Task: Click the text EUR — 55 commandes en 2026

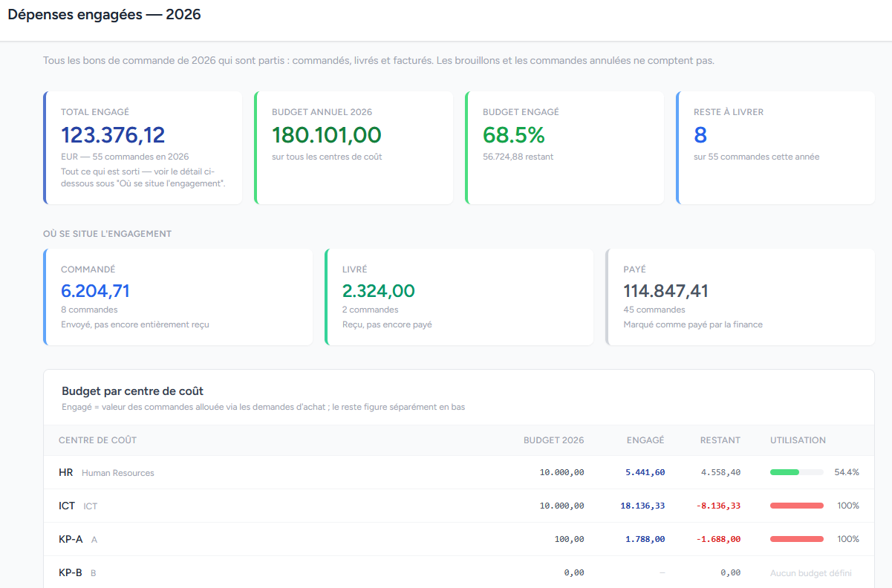Action: pos(125,157)
